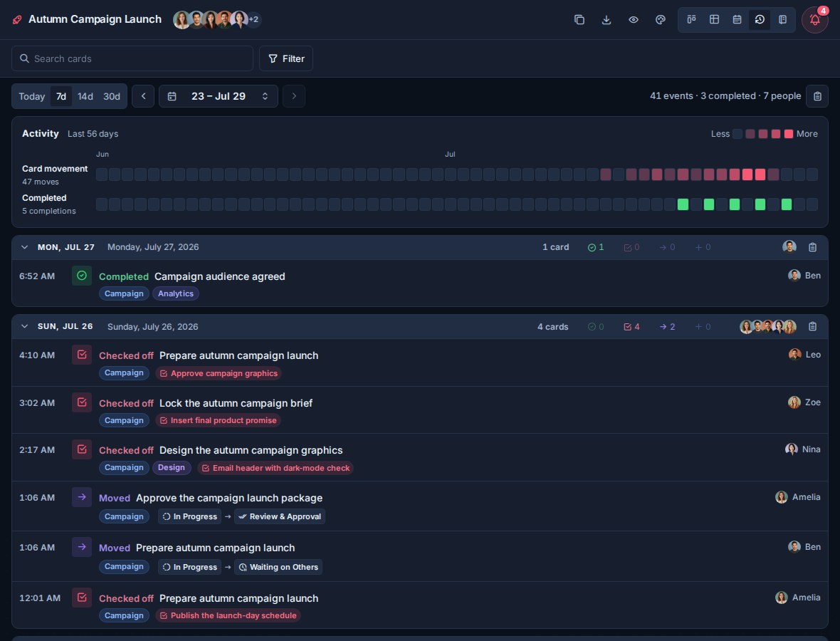840x641 pixels.
Task: Click Leo's avatar on 4:10 AM row
Action: click(795, 354)
